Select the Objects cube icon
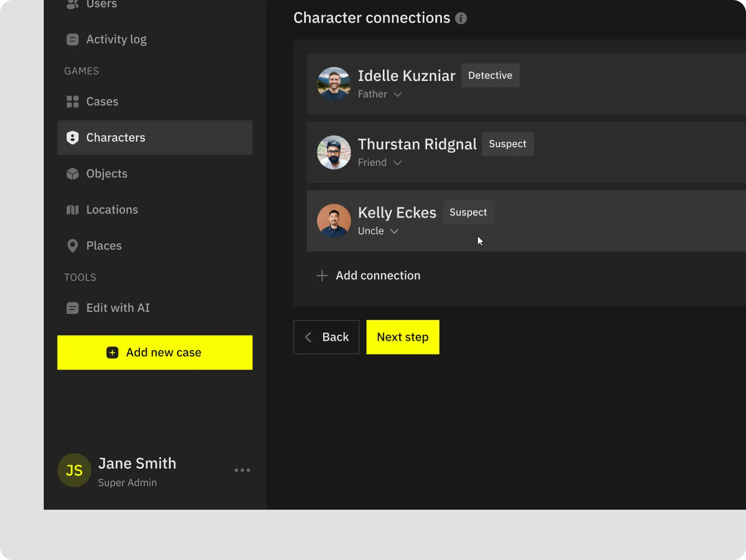 point(72,173)
